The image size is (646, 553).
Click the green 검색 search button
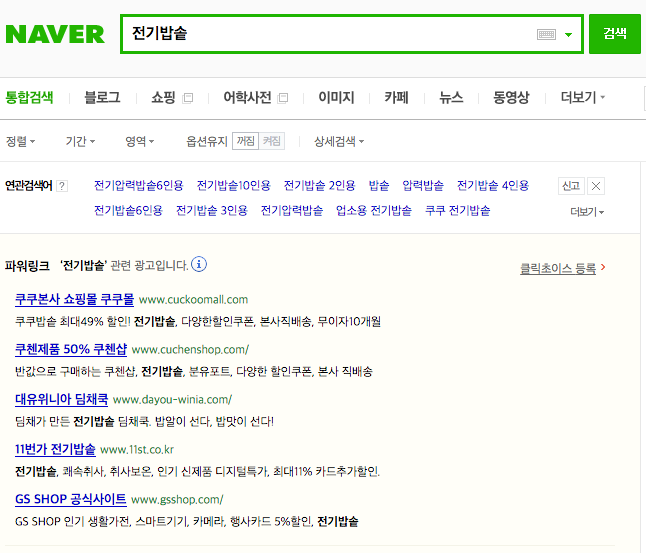(x=615, y=34)
